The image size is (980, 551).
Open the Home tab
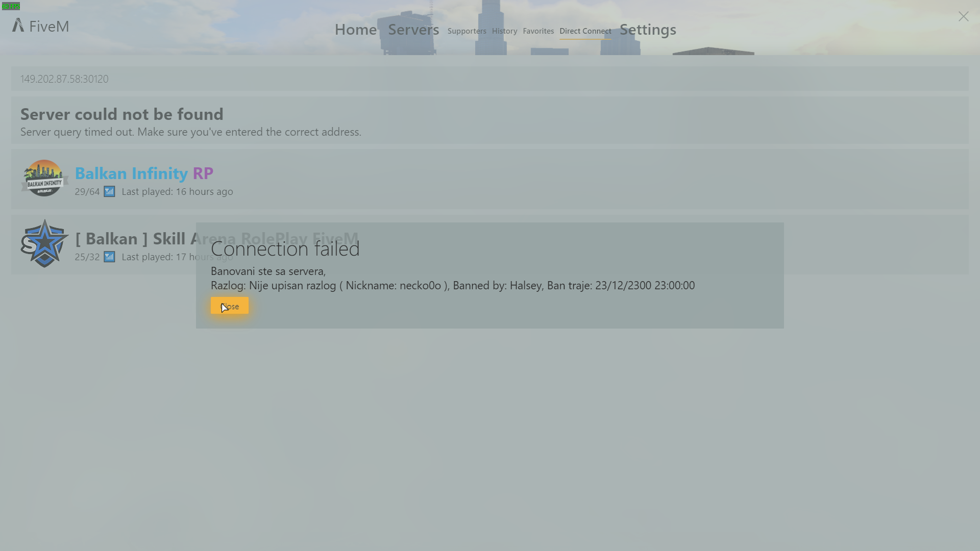[356, 30]
